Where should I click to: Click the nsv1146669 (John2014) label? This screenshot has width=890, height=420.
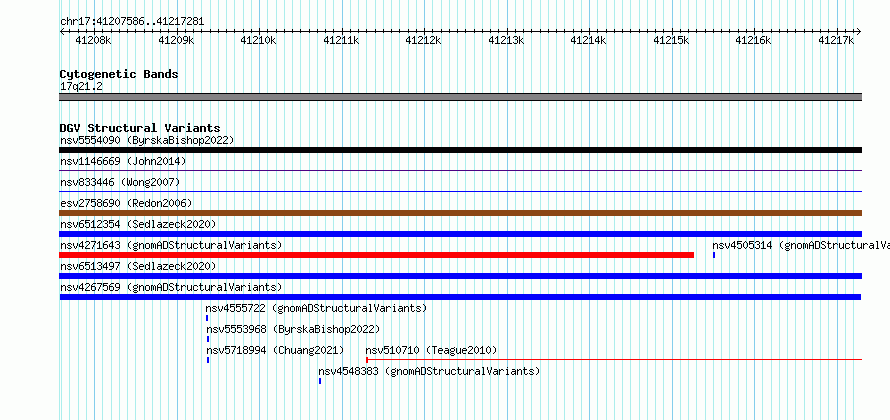point(123,161)
